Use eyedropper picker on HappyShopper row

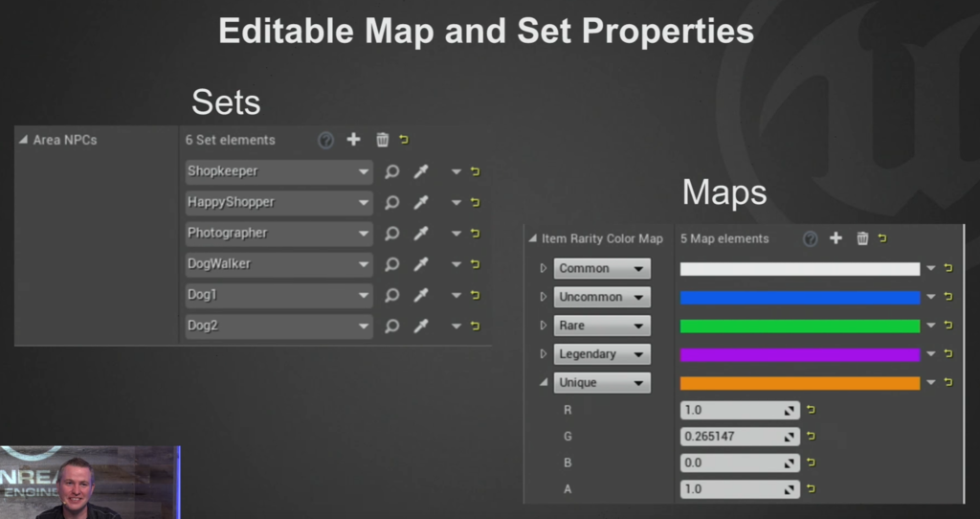[x=421, y=202]
